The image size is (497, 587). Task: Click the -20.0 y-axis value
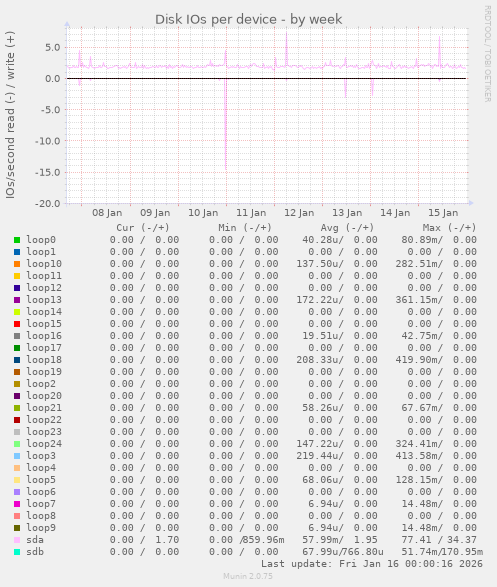pyautogui.click(x=48, y=204)
